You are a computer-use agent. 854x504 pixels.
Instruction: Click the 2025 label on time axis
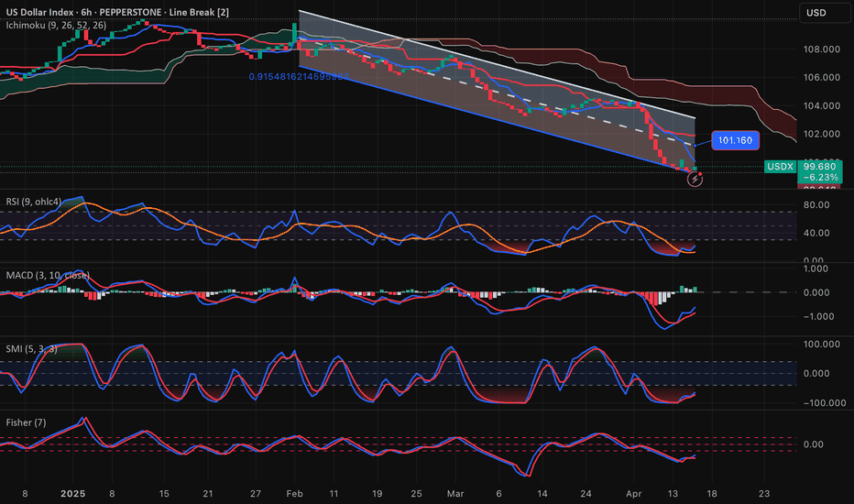(73, 494)
